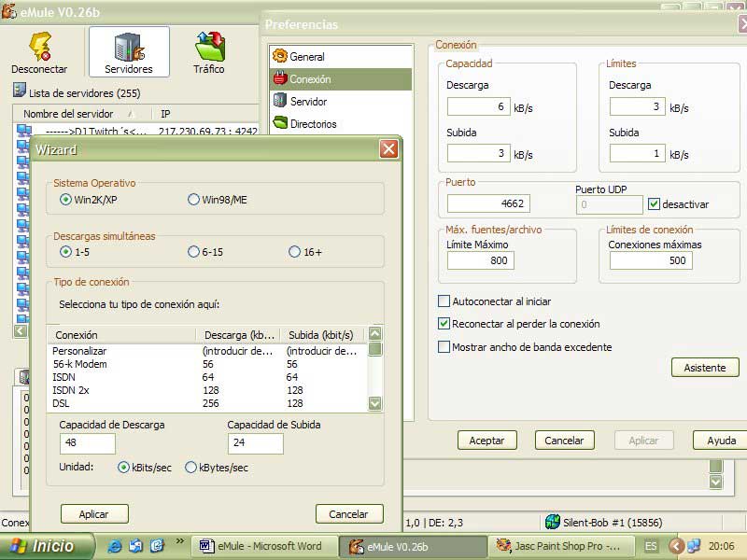Select ISDN 2x connection row
Image resolution: width=747 pixels, height=560 pixels.
tap(207, 390)
